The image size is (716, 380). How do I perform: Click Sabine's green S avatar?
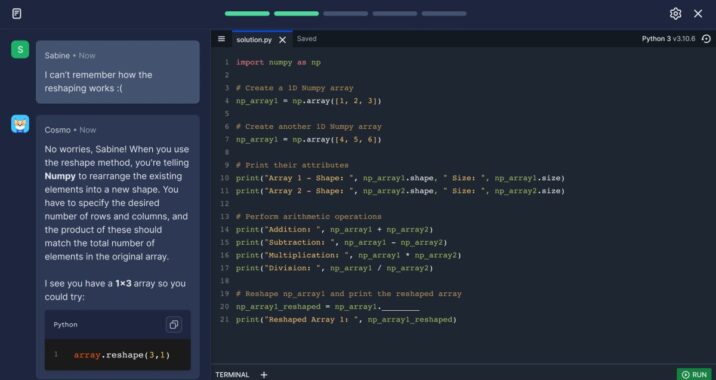coord(20,49)
